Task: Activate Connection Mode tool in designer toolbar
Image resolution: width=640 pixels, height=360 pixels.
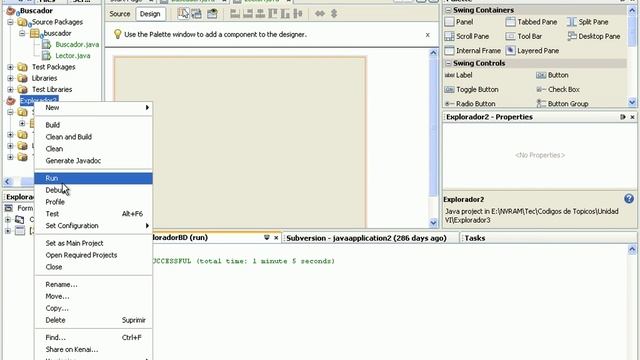Action: 197,13
